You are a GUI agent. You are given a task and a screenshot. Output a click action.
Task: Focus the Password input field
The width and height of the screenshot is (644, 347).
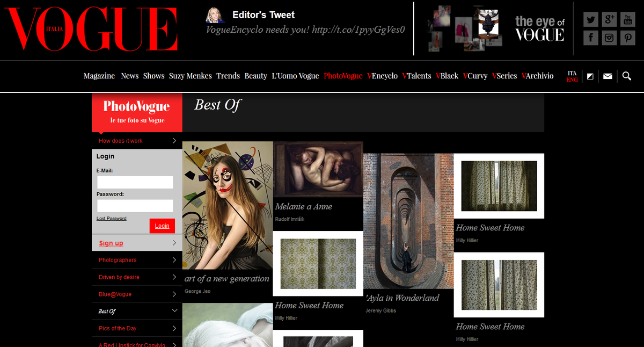[x=135, y=206]
